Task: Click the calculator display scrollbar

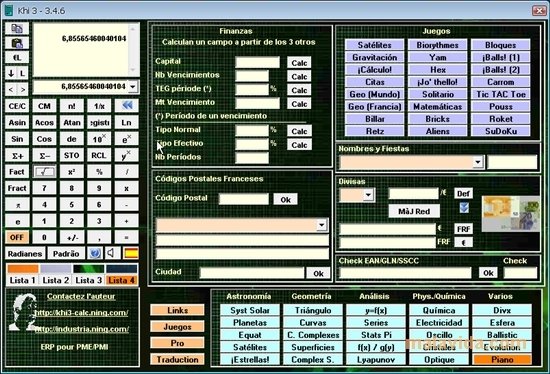Action: (x=133, y=49)
